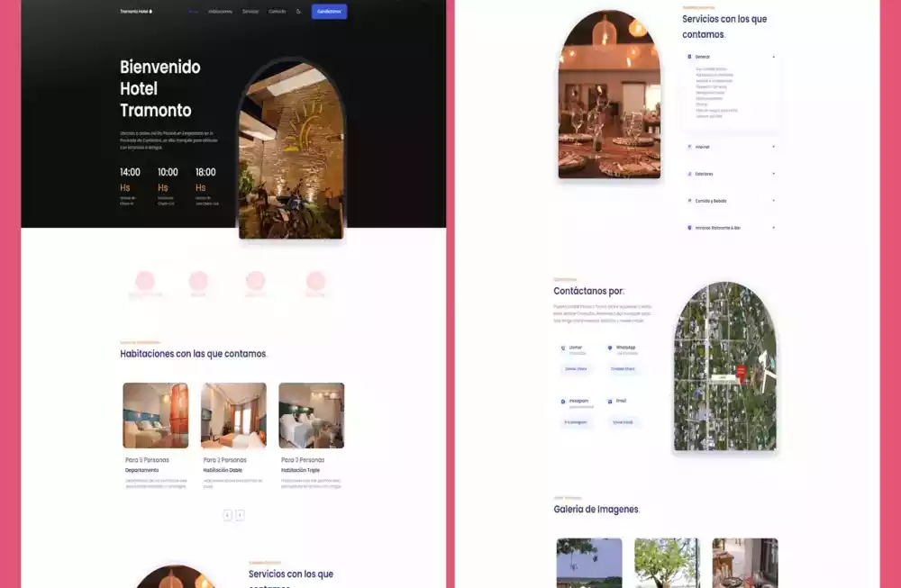Click the Departamento room title

pyautogui.click(x=142, y=470)
